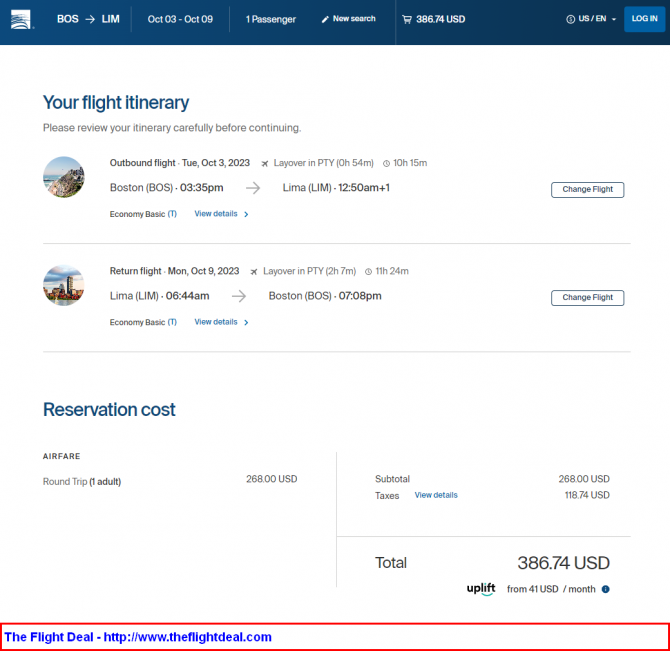Click the Copa Airlines logo
This screenshot has height=651, width=670.
(x=21, y=19)
